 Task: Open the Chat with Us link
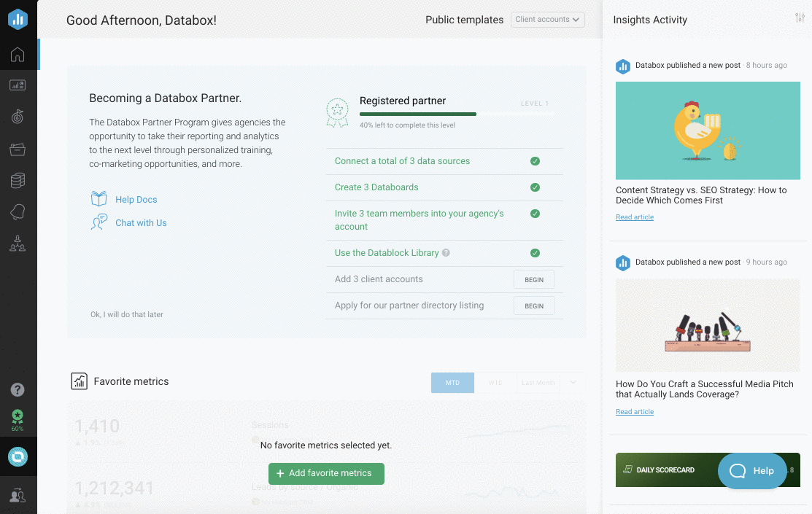point(141,222)
